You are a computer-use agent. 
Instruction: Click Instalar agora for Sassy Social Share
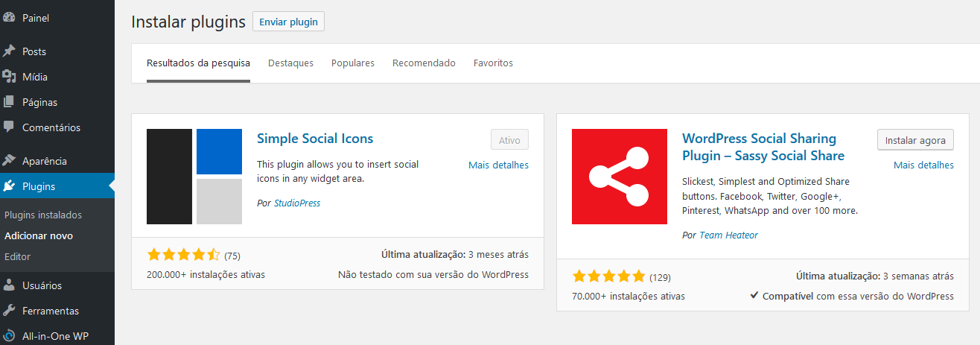click(915, 140)
